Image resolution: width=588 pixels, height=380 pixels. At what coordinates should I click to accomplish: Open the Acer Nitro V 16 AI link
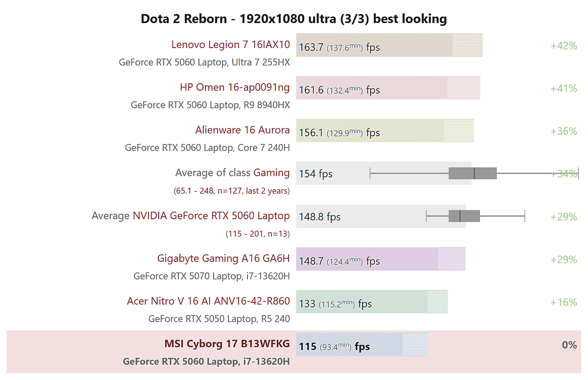(208, 301)
